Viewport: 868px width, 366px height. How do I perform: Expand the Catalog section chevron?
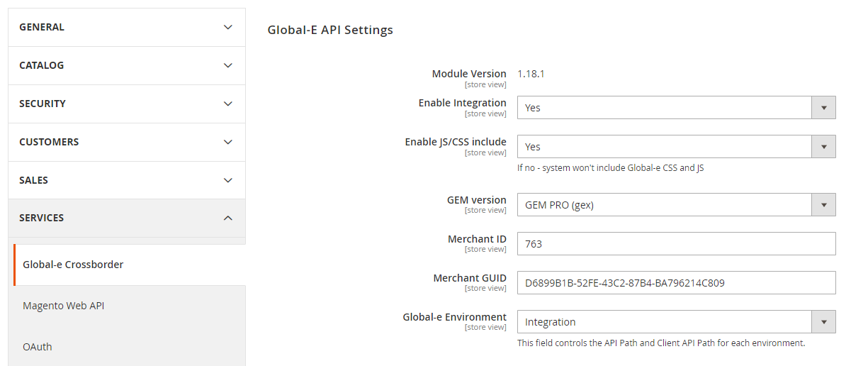(x=227, y=65)
